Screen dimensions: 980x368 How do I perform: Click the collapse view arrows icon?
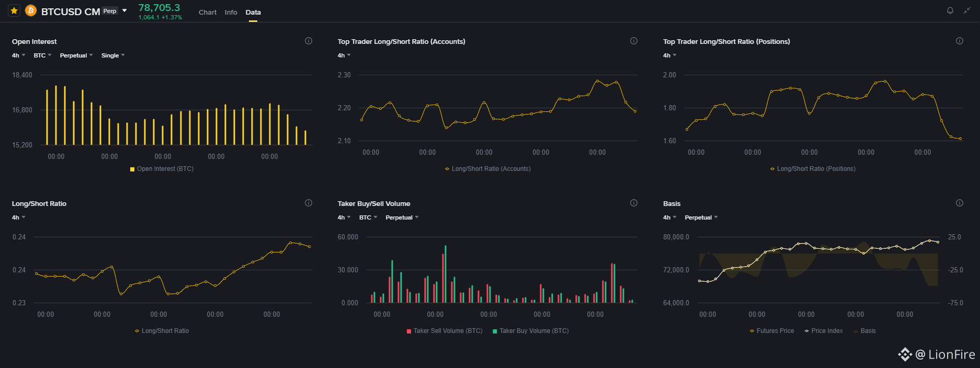coord(967,10)
